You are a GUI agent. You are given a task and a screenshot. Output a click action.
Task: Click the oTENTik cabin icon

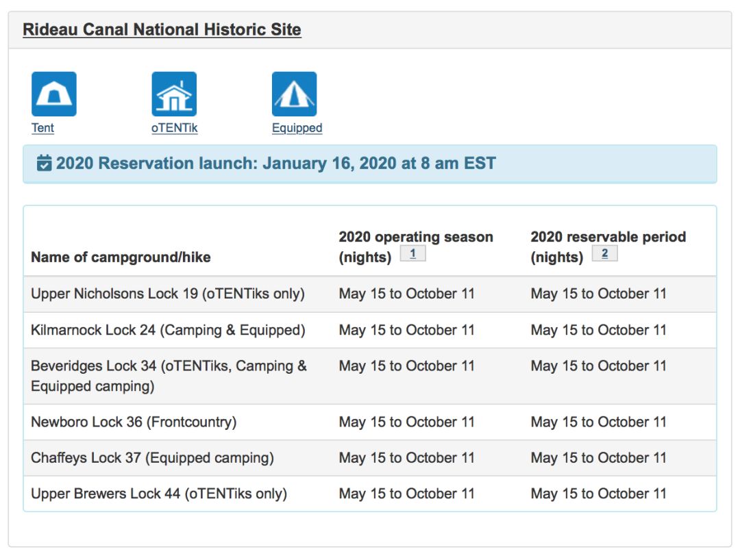point(174,94)
